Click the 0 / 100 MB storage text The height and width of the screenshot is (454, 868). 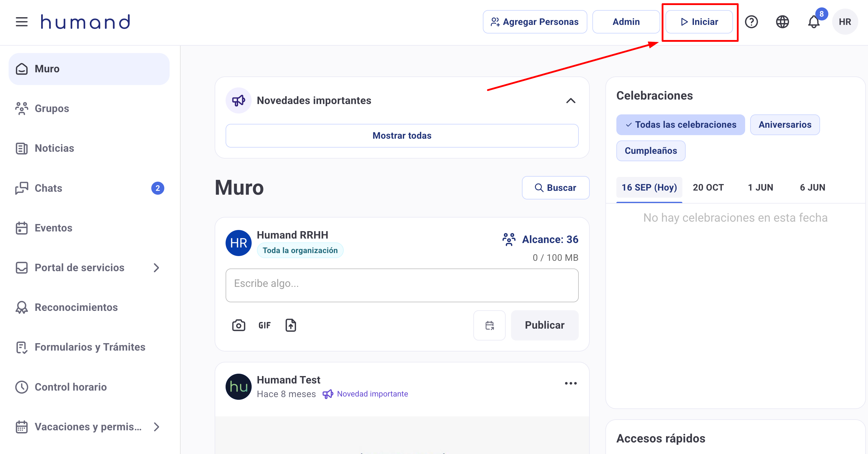pyautogui.click(x=555, y=258)
